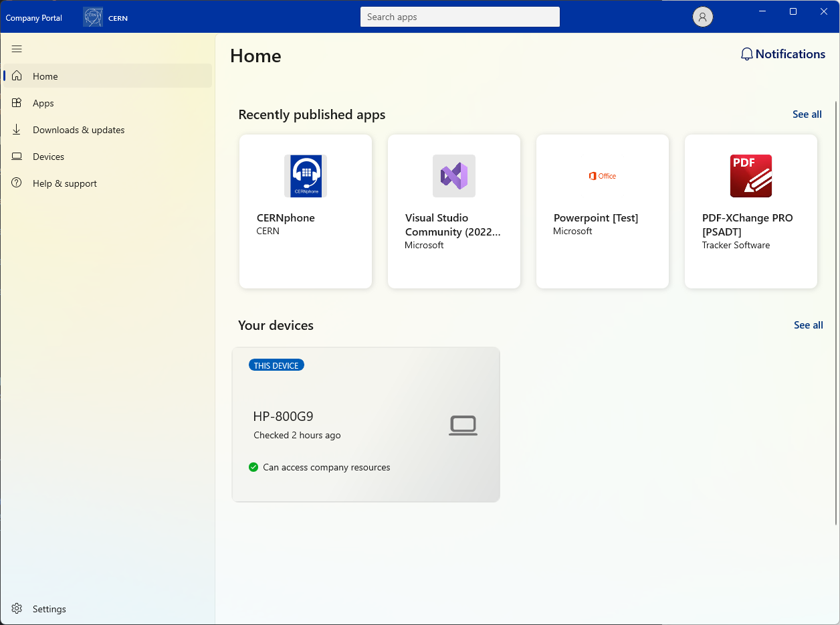The width and height of the screenshot is (840, 625).
Task: Click the laptop icon on HP-800G9 card
Action: (x=463, y=426)
